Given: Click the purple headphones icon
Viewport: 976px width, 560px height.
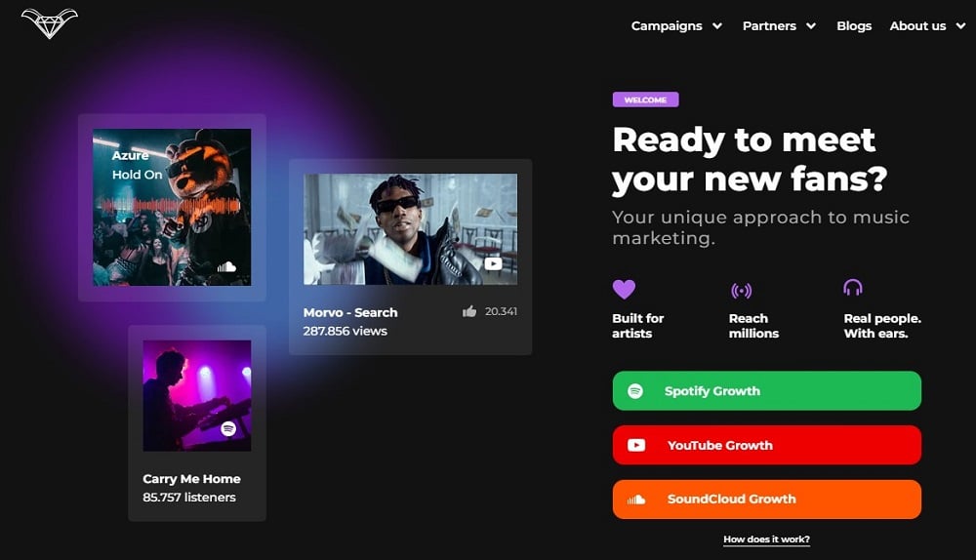Looking at the screenshot, I should pyautogui.click(x=853, y=288).
